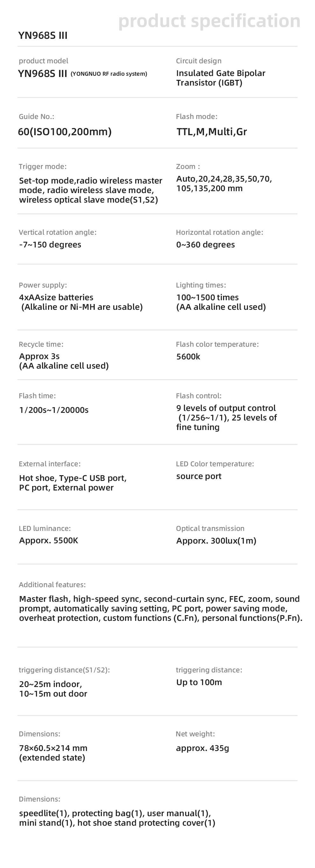This screenshot has width=315, height=868.
Task: Click the 5600k color temperature value
Action: [188, 357]
